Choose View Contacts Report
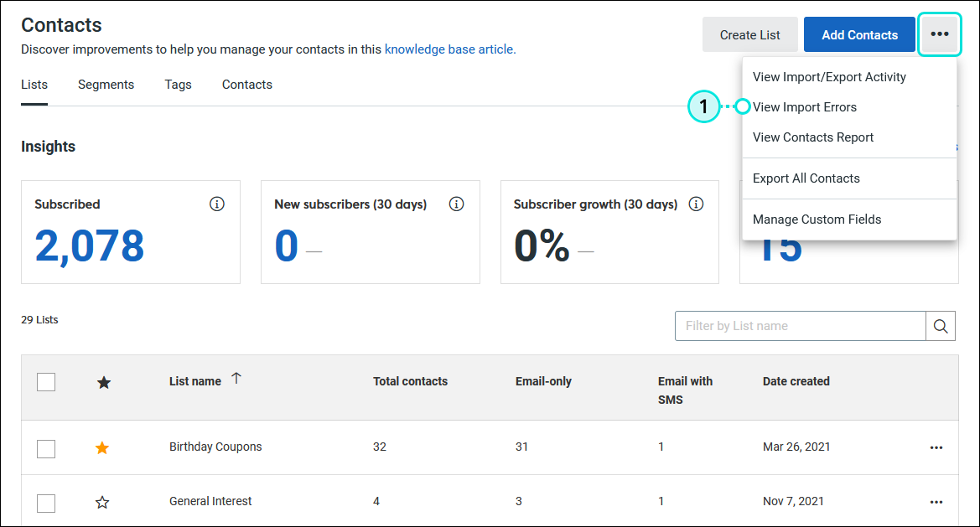 click(x=813, y=137)
